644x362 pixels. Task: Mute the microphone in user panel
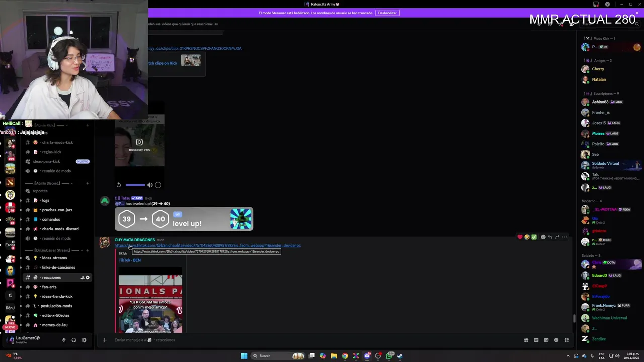coord(63,340)
